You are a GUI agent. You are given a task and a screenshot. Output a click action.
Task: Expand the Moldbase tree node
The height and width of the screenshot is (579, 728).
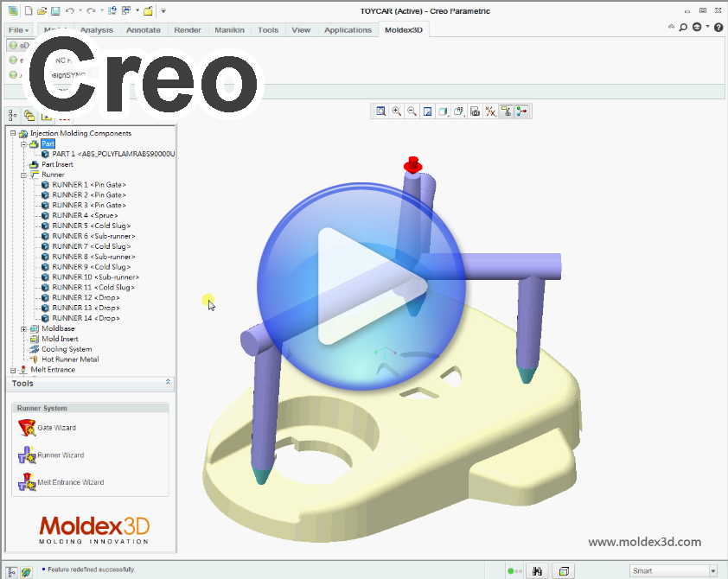[x=24, y=328]
